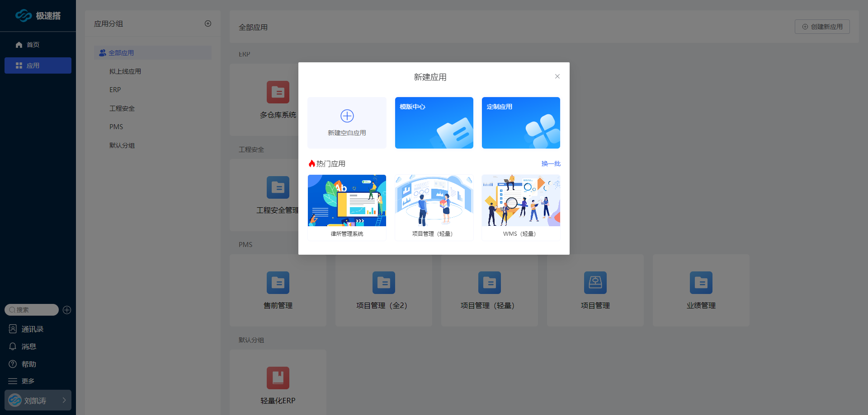Click the plus icon next to search

tap(67, 310)
